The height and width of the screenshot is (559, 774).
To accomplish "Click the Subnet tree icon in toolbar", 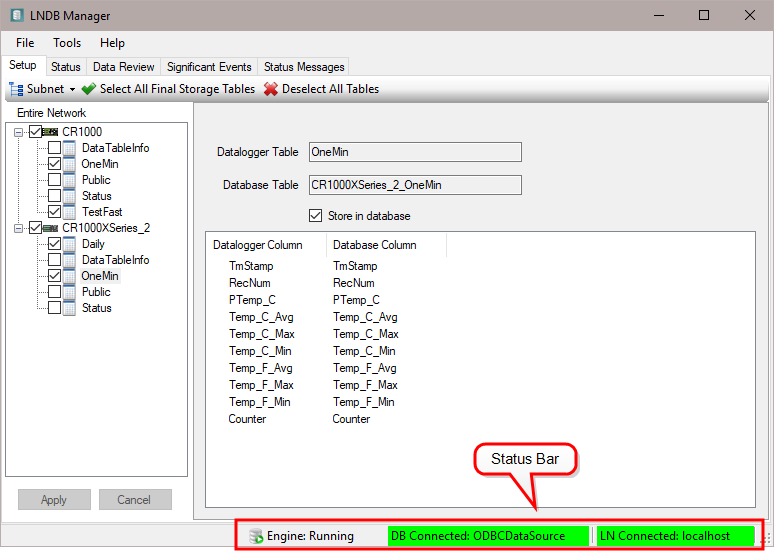I will [16, 89].
